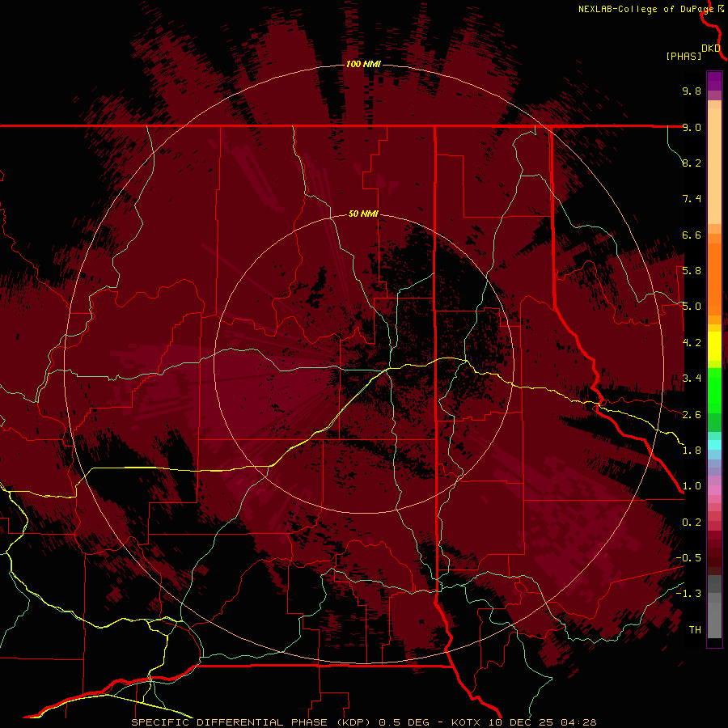Pick the 5.8 scale label
728x728 pixels.
(x=692, y=271)
